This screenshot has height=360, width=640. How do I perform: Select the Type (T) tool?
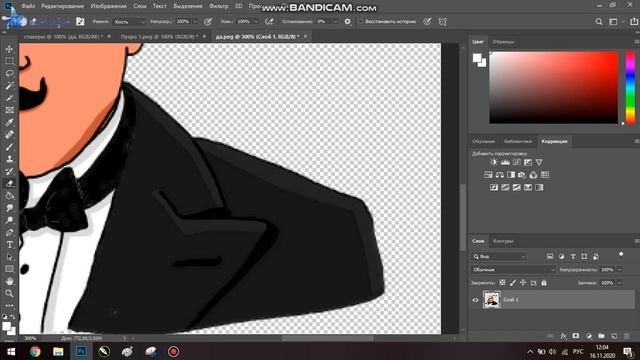point(9,245)
